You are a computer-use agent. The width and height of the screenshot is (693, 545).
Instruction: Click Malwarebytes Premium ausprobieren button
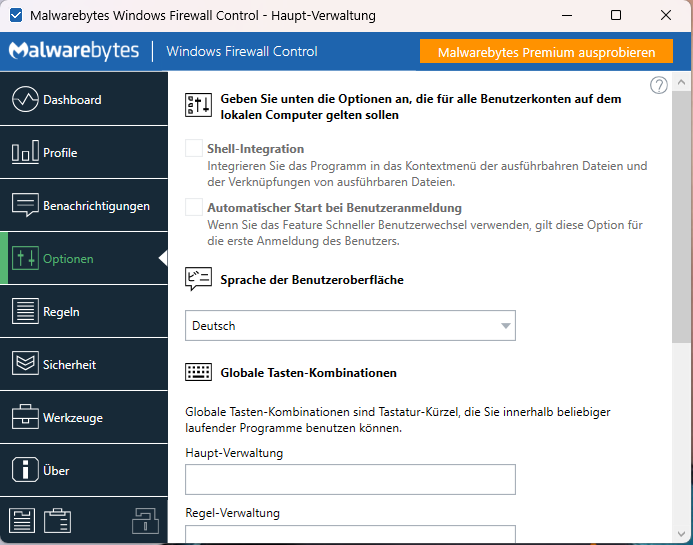coord(546,52)
